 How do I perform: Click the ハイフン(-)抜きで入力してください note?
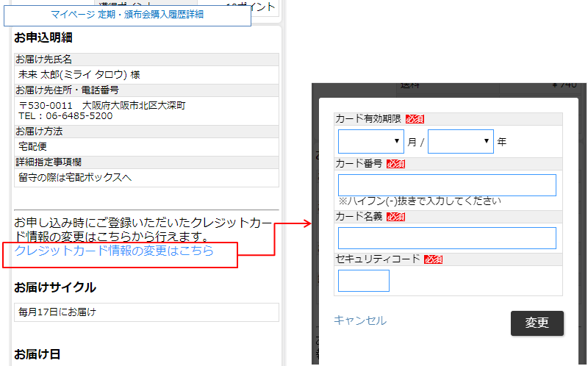[420, 201]
